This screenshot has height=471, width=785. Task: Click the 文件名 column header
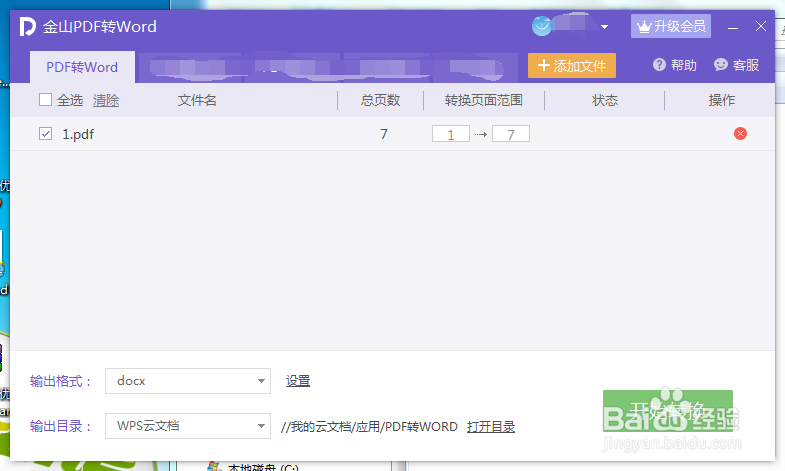coord(197,100)
